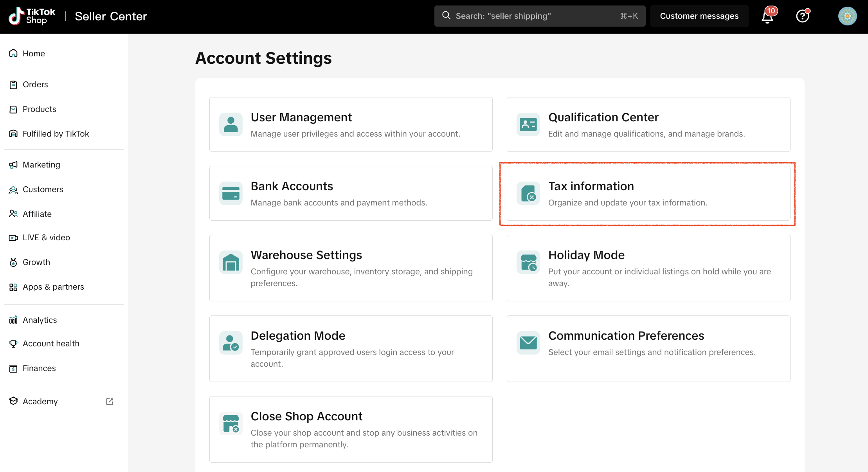Image resolution: width=868 pixels, height=472 pixels.
Task: Open the Delegation Mode card
Action: tap(351, 348)
